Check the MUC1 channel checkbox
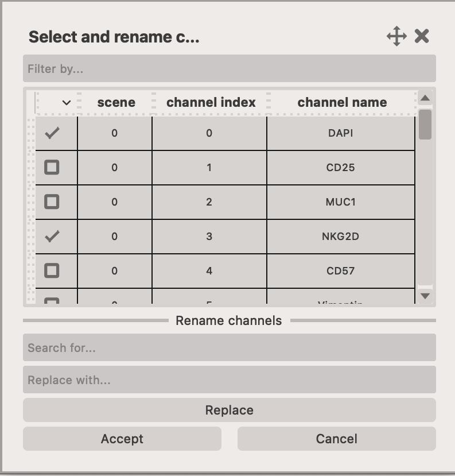Screen dimensions: 455x476 click(x=52, y=202)
